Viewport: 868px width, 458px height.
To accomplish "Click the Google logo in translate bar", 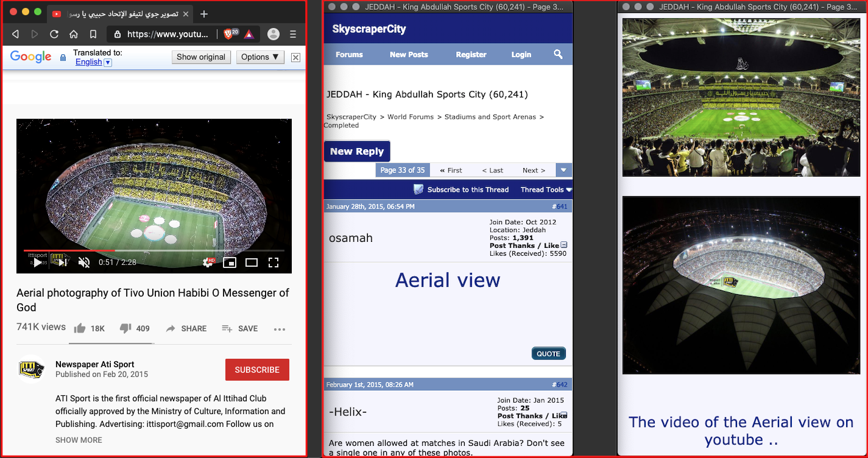I will (30, 57).
